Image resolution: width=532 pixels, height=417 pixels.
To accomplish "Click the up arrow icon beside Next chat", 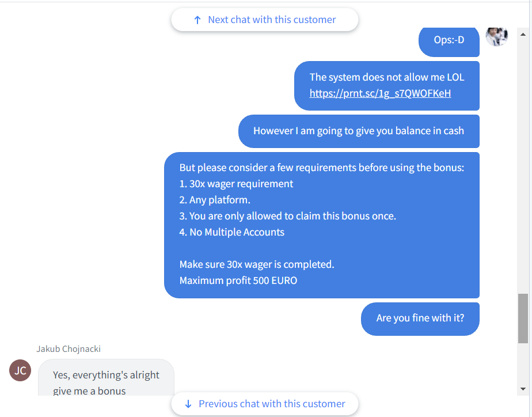I will pos(197,20).
